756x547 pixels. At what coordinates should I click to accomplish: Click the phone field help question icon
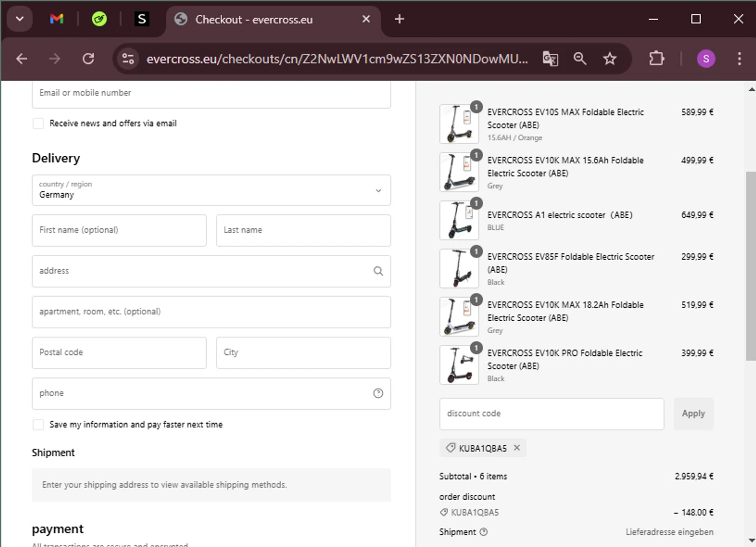click(x=378, y=393)
